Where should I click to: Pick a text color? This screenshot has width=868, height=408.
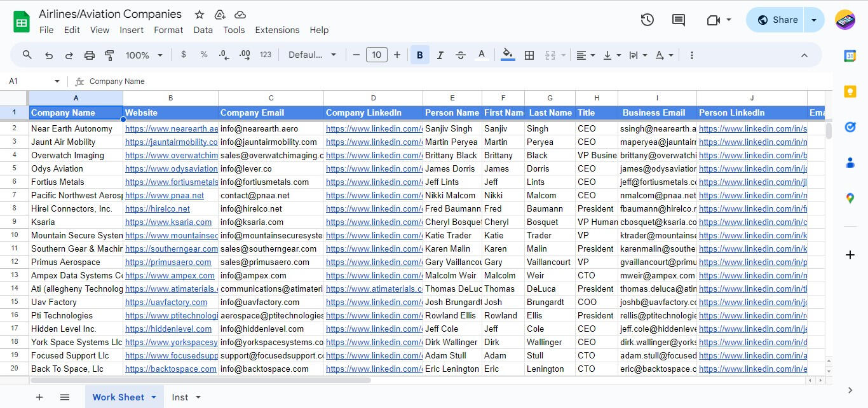coord(482,55)
